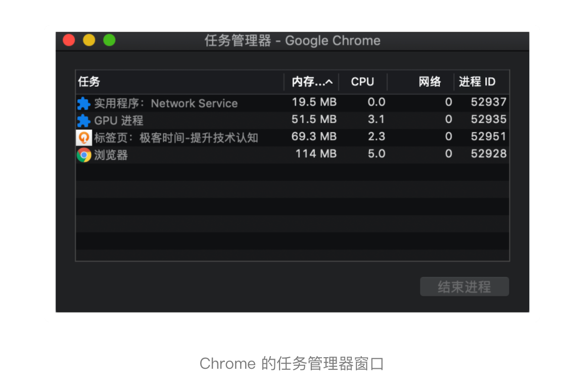
Task: Click the 114 MB memory value
Action: [316, 154]
